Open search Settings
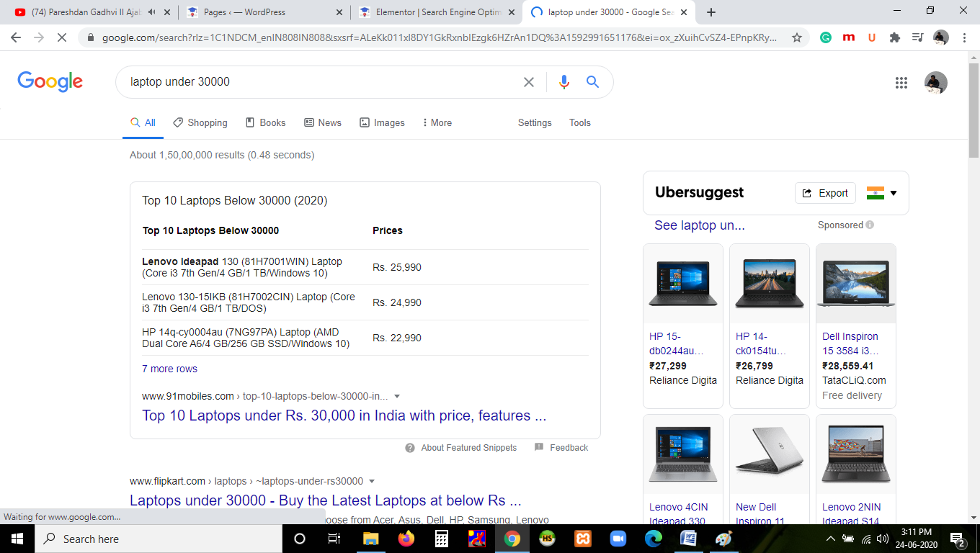Viewport: 980px width, 553px height. pyautogui.click(x=535, y=122)
